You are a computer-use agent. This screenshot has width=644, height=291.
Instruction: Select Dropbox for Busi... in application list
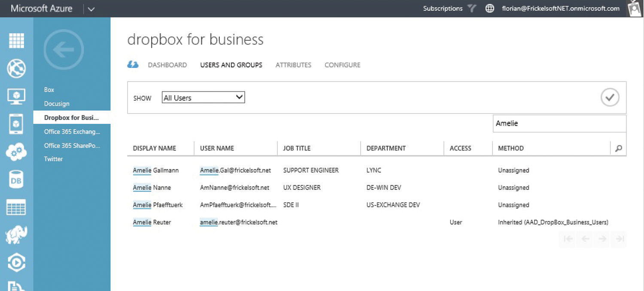tap(72, 118)
